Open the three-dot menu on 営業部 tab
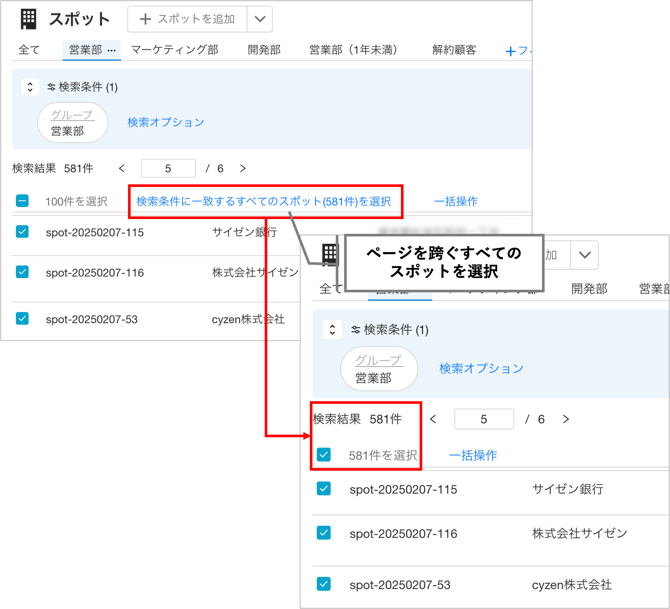Viewport: 670px width, 609px height. click(112, 50)
